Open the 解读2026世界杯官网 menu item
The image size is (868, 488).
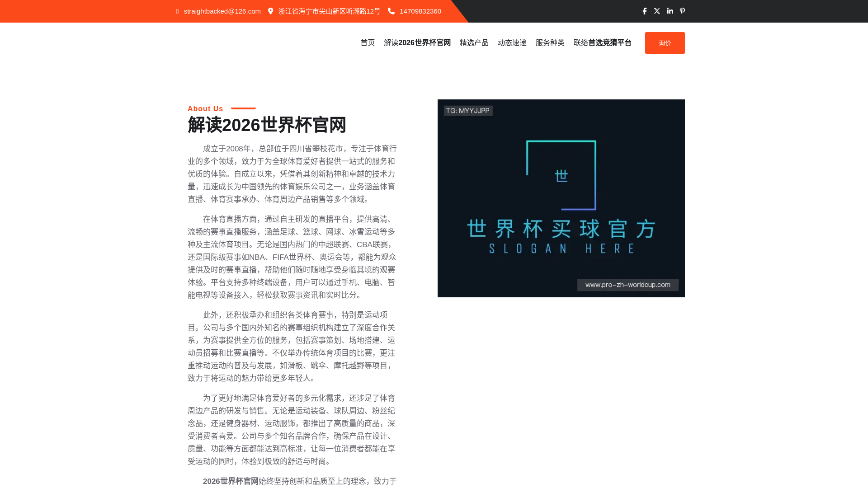tap(417, 43)
